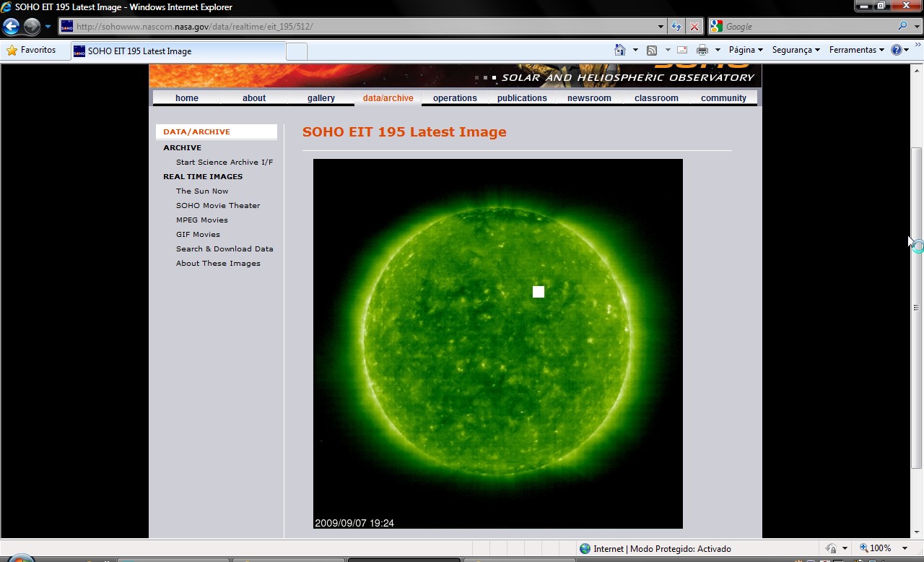Expand the zoom level dropdown arrow
Screen dimensions: 924x562
905,549
